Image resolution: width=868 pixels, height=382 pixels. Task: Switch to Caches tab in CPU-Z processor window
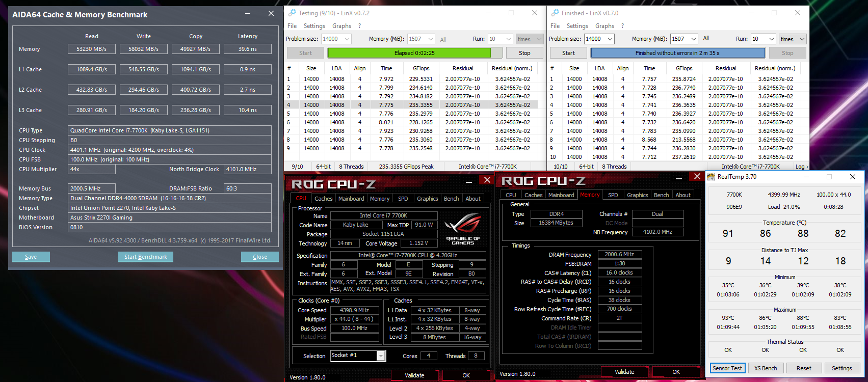tap(323, 199)
